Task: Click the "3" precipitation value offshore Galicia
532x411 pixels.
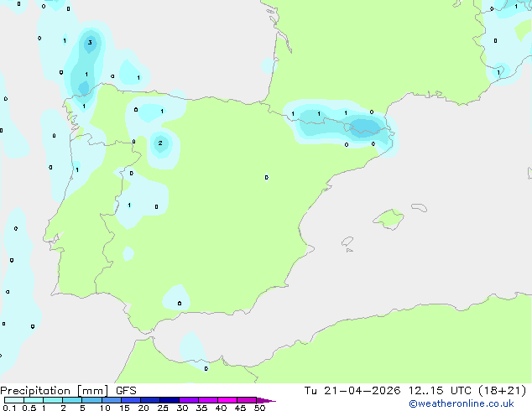Action: pos(90,43)
